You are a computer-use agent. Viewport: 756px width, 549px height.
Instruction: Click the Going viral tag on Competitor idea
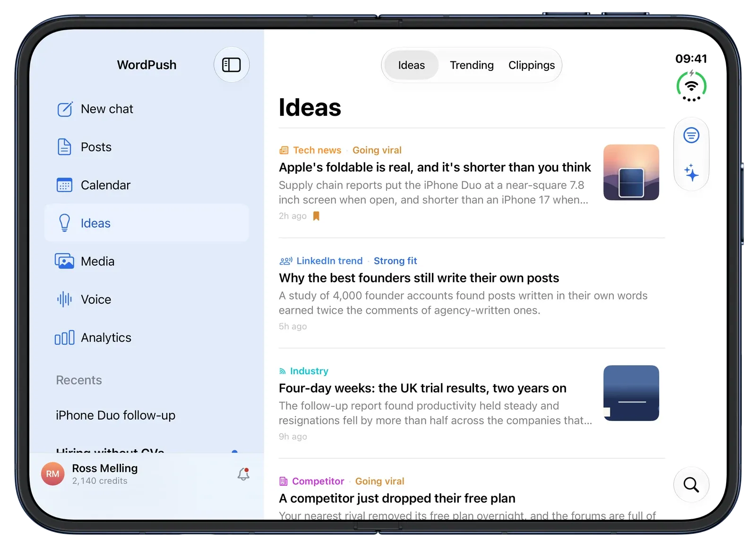click(x=380, y=481)
